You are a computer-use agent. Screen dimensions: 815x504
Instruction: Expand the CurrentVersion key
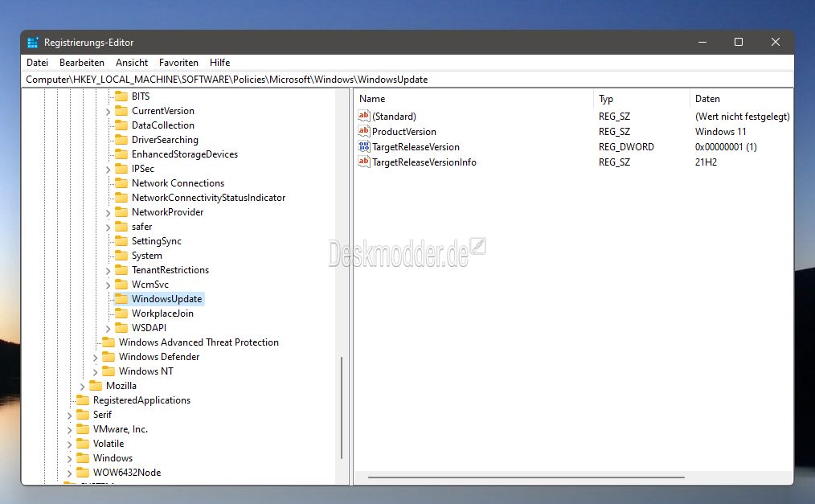tap(109, 112)
